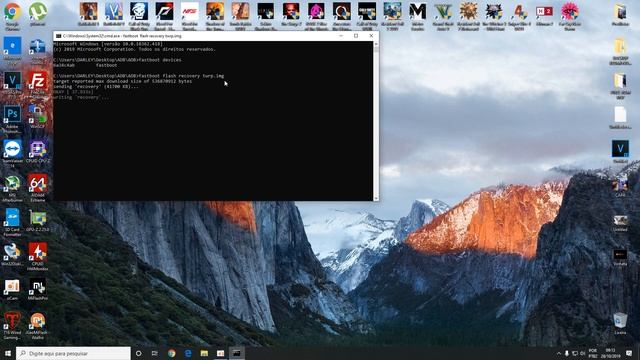The image size is (640, 360).
Task: Click the Windows Start button
Action: click(x=8, y=353)
